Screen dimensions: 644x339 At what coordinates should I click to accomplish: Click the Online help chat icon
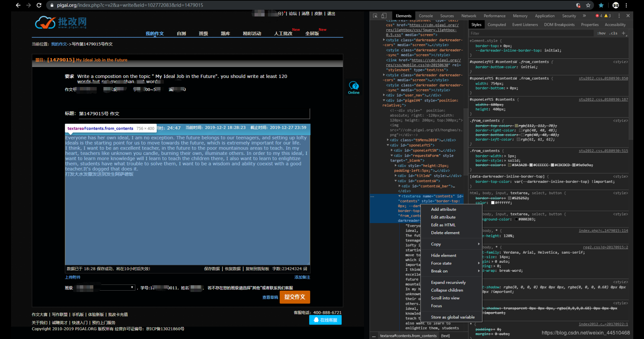354,87
